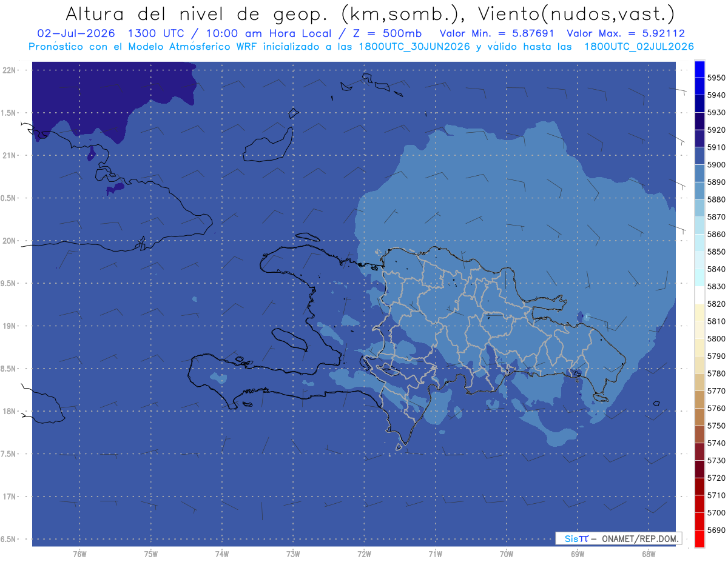This screenshot has width=728, height=562.
Task: Click the color swatch between 5900 and 5910
Action: point(699,156)
